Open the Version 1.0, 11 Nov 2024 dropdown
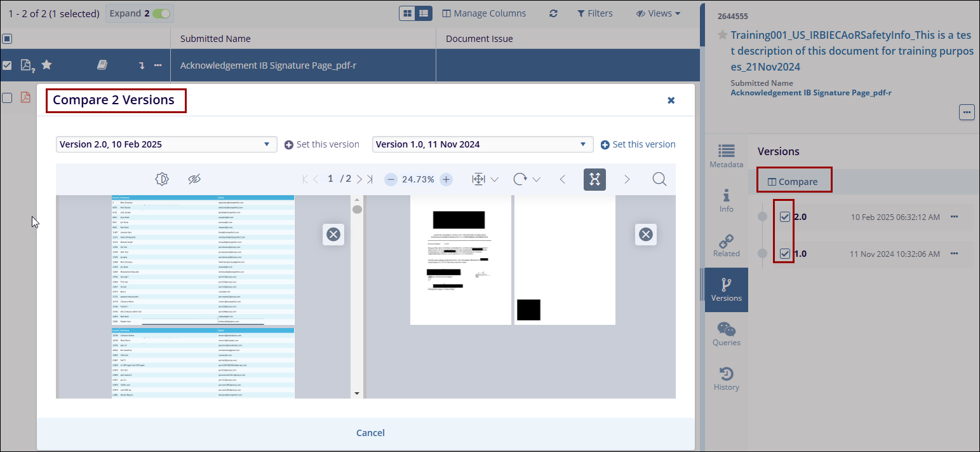Viewport: 980px width, 452px height. coord(482,144)
